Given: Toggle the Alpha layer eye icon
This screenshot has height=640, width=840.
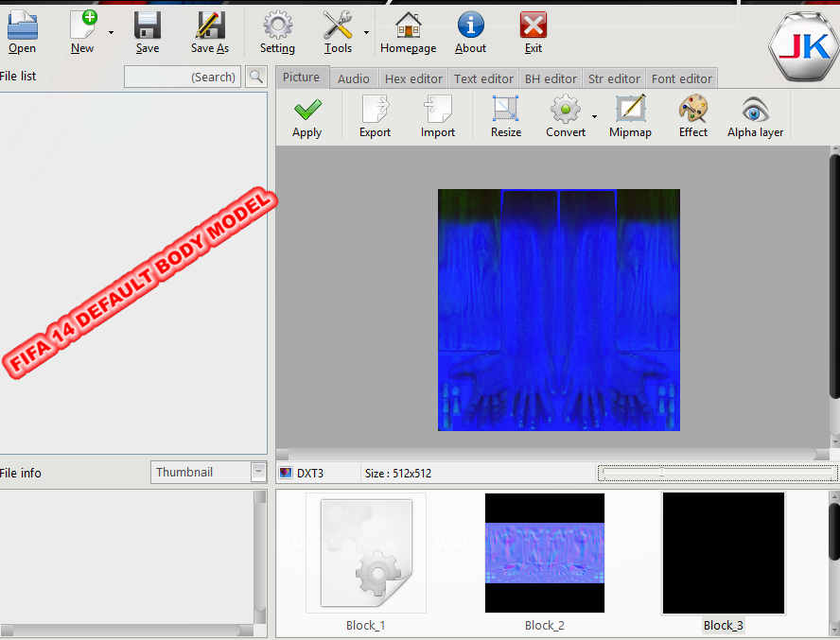Looking at the screenshot, I should (x=756, y=110).
